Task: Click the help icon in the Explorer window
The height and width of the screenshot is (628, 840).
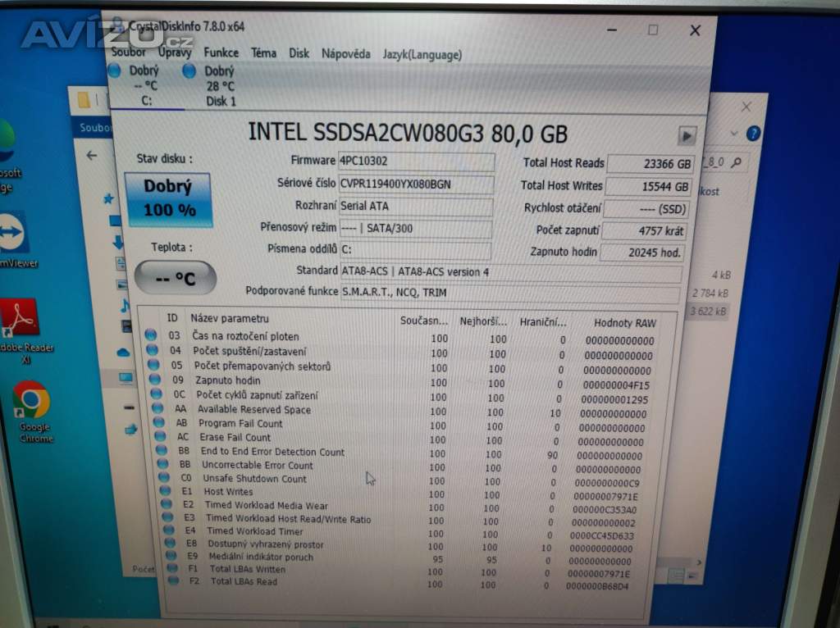Action: (x=753, y=134)
